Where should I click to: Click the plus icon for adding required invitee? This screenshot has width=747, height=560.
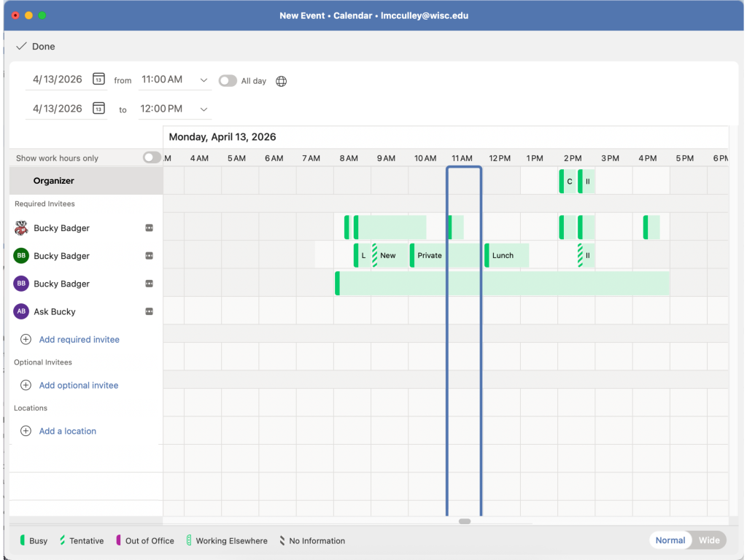pyautogui.click(x=26, y=340)
